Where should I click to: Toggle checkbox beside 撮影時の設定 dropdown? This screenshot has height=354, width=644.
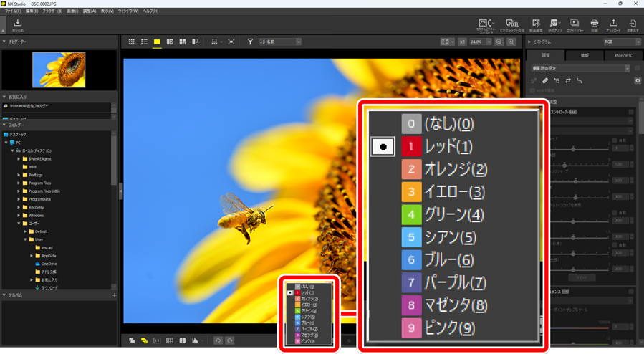click(637, 69)
